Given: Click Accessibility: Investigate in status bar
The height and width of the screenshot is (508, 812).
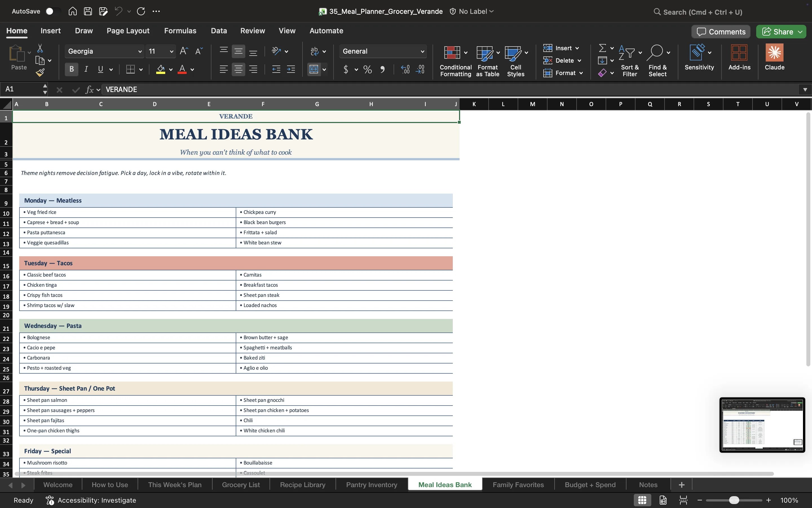Looking at the screenshot, I should pyautogui.click(x=91, y=500).
